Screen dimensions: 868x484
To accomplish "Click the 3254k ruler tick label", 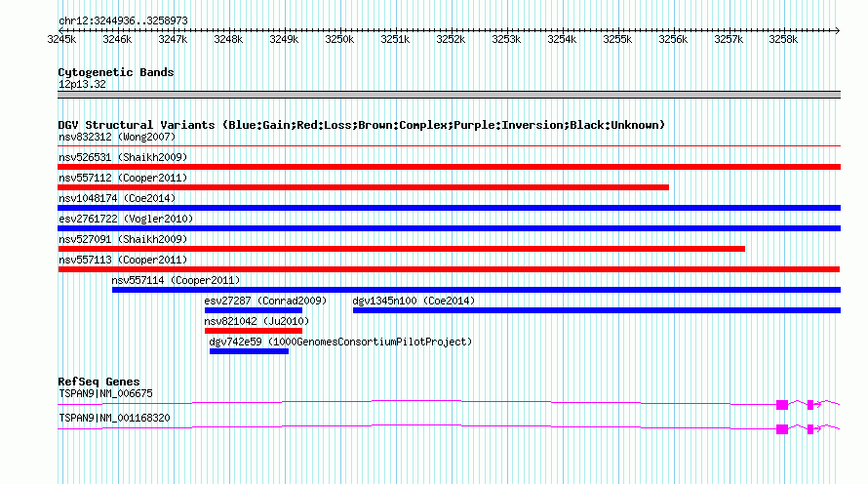I will click(562, 39).
